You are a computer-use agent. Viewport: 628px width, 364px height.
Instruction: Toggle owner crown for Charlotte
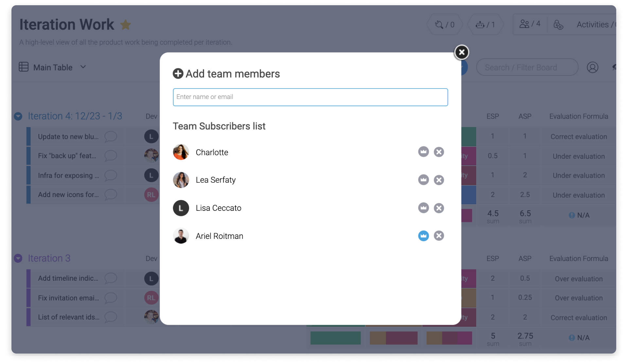(423, 152)
